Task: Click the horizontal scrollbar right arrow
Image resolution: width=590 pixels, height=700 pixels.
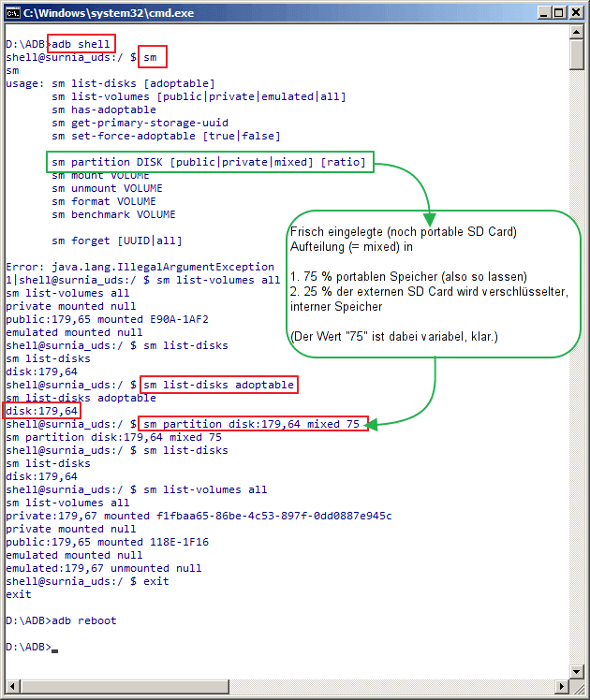Action: (x=561, y=686)
